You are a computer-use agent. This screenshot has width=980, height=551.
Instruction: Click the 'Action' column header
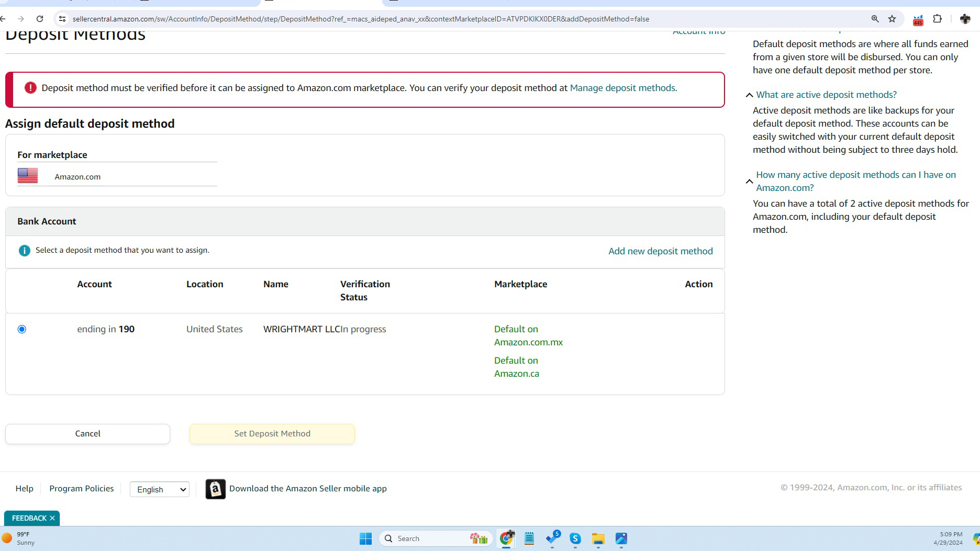click(699, 284)
